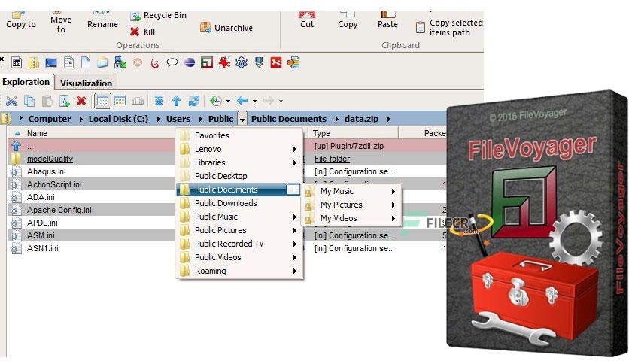
Task: Click the zipped folder icon in the app bar
Action: [x=34, y=62]
